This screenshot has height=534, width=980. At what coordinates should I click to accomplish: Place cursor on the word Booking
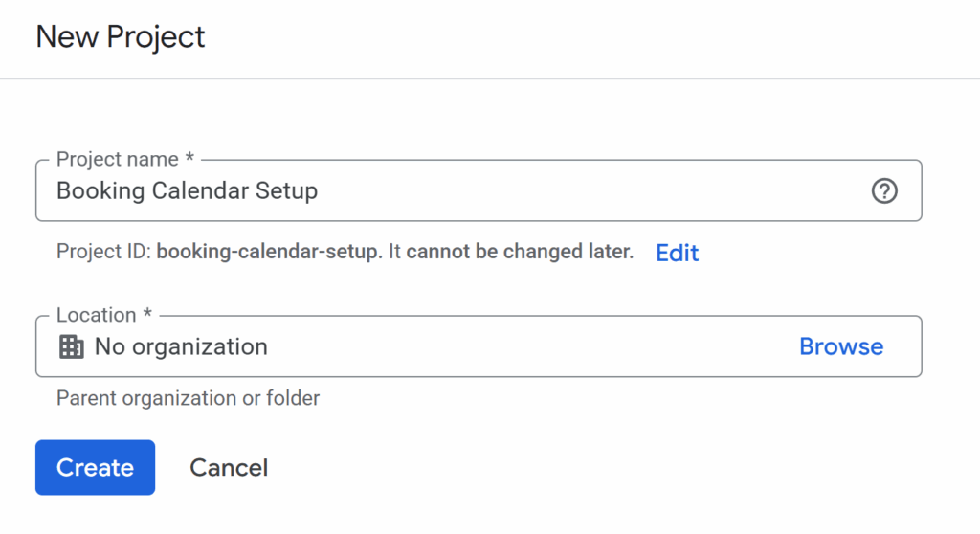(100, 191)
